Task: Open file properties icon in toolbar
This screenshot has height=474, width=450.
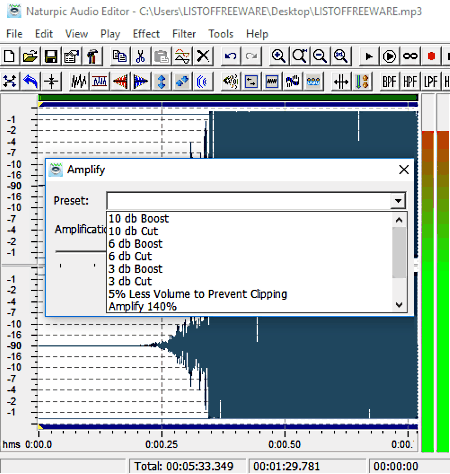Action: 72,56
